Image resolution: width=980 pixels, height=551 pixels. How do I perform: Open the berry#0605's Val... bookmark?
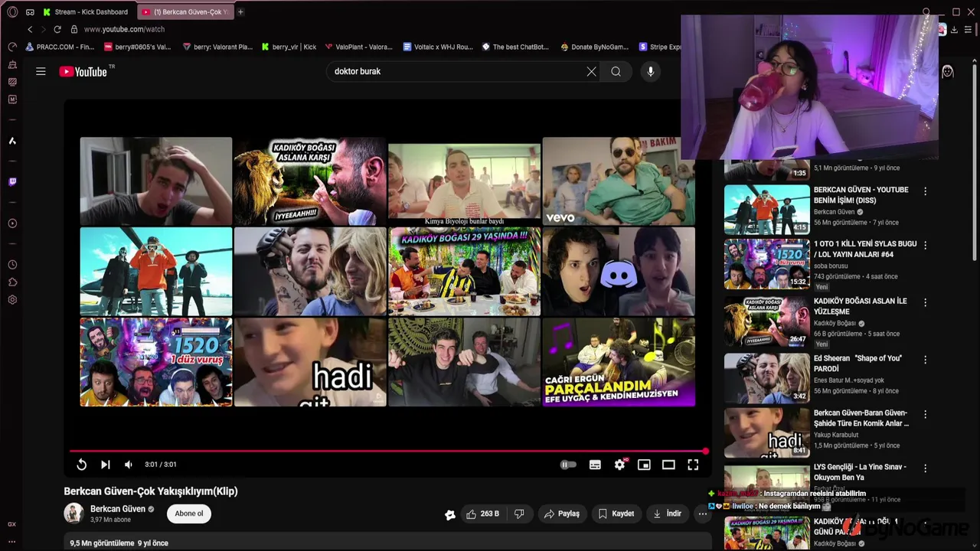point(138,47)
